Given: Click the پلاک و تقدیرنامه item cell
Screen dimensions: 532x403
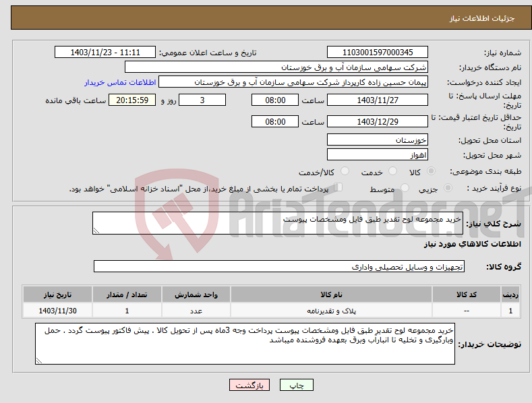Looking at the screenshot, I should [x=331, y=311].
